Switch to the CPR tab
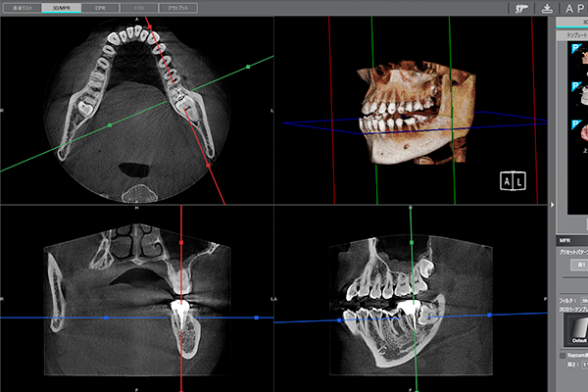The width and height of the screenshot is (588, 392). point(100,8)
